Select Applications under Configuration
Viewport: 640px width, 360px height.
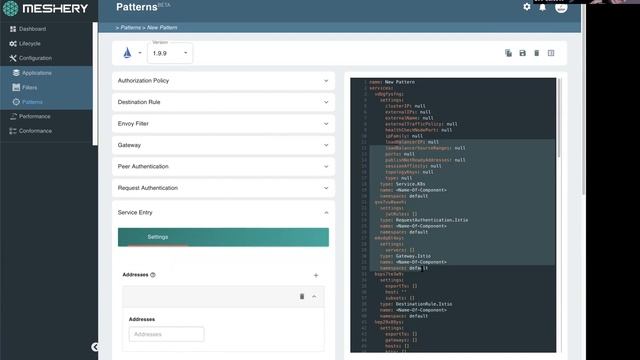[x=37, y=73]
